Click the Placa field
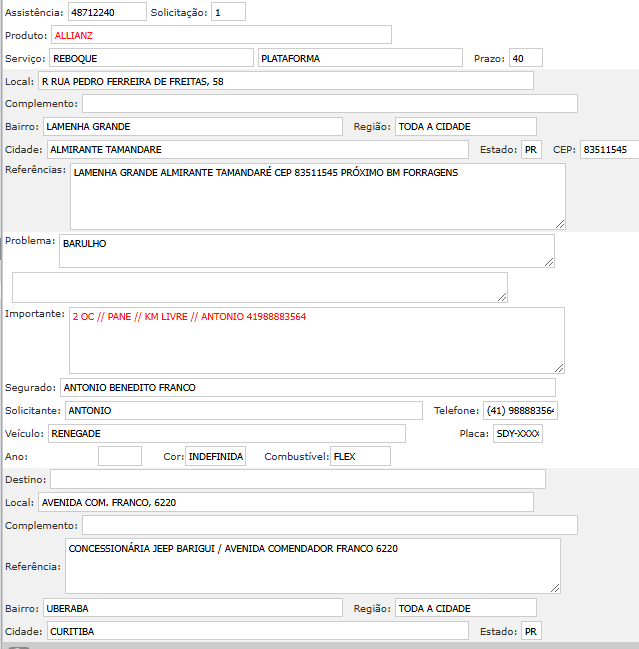The image size is (639, 649). click(517, 433)
